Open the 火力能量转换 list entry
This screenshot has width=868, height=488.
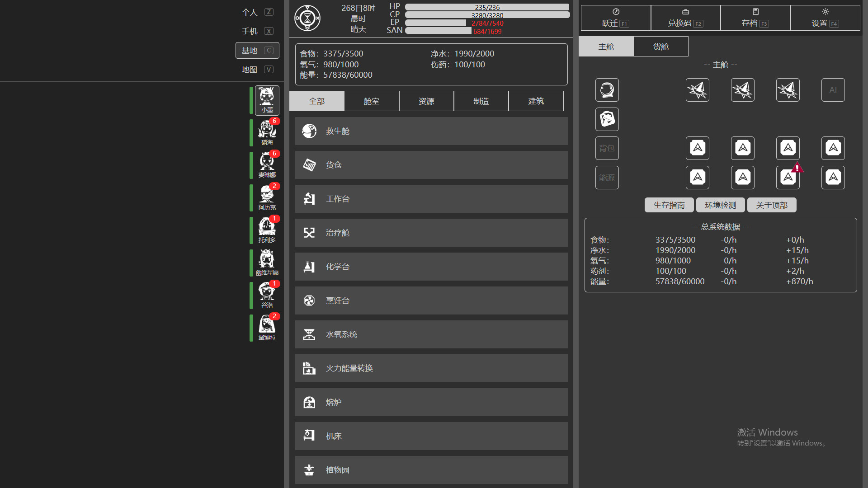coord(431,368)
